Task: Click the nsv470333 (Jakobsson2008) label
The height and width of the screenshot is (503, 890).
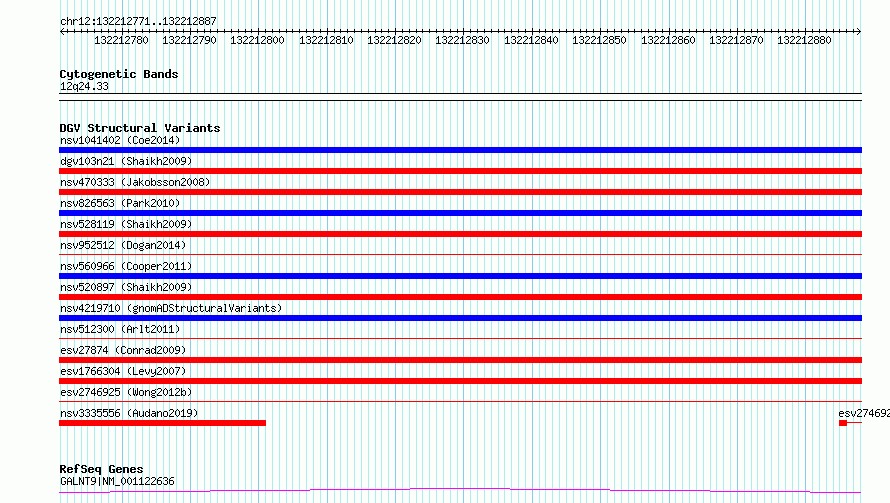Action: 135,182
